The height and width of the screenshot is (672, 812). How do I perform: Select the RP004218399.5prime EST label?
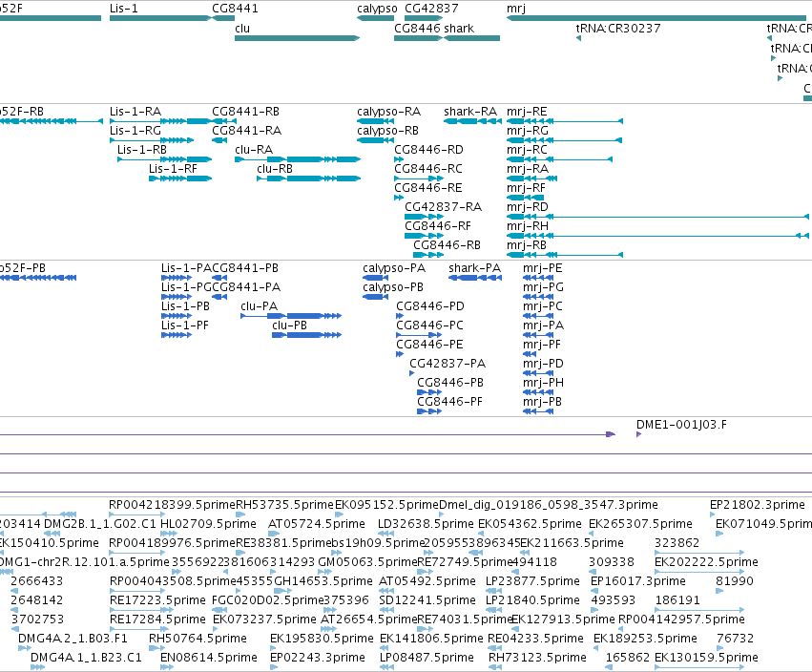pos(172,505)
